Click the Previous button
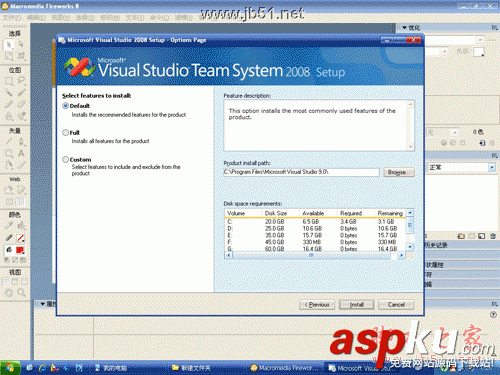500x375 pixels. coord(317,305)
